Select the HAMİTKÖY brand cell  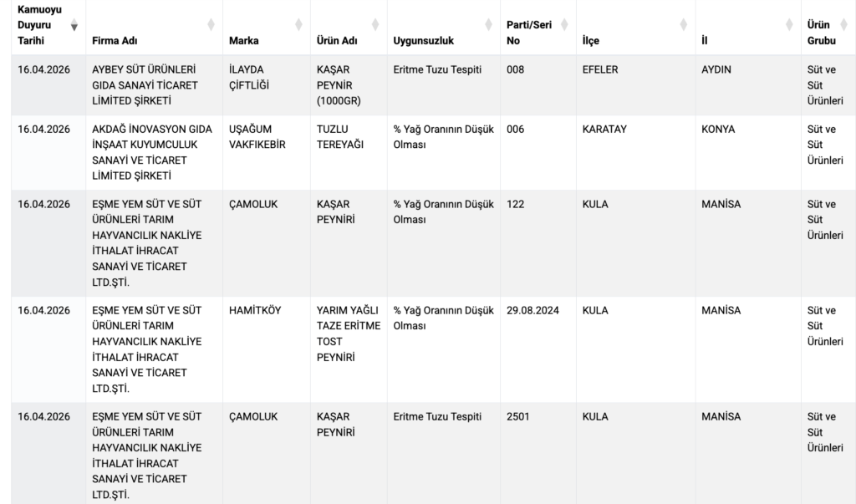click(x=255, y=310)
